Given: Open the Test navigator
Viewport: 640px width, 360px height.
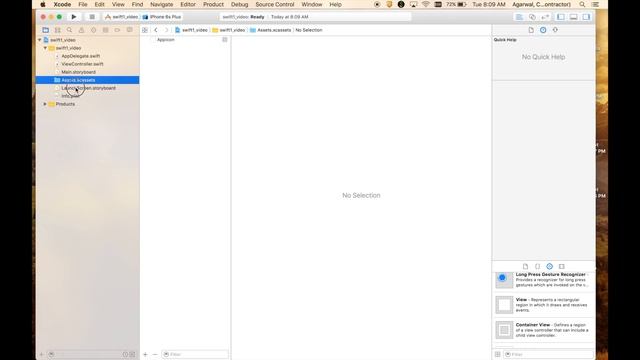Looking at the screenshot, I should pos(93,30).
